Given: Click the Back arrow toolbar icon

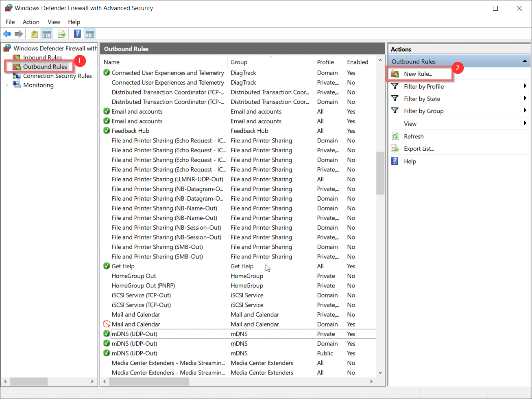Looking at the screenshot, I should point(7,34).
